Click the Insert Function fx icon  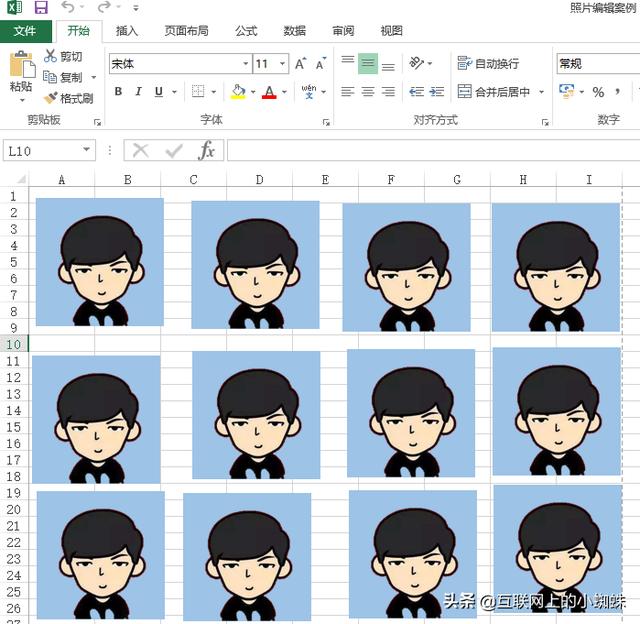pos(207,150)
